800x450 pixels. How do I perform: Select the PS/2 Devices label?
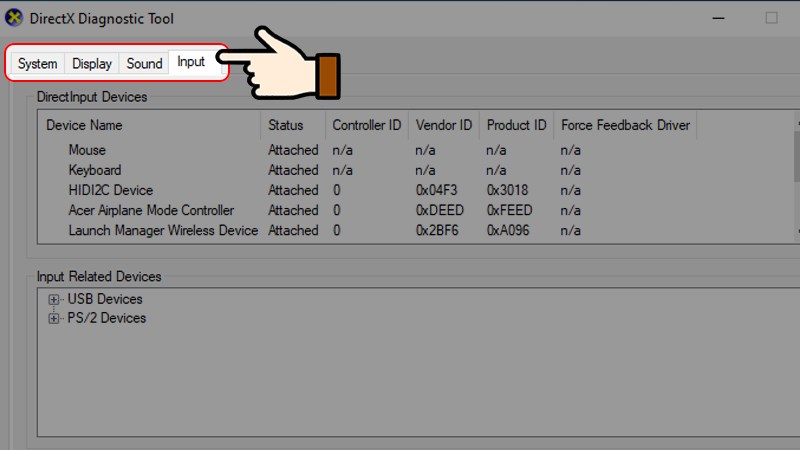pos(107,318)
